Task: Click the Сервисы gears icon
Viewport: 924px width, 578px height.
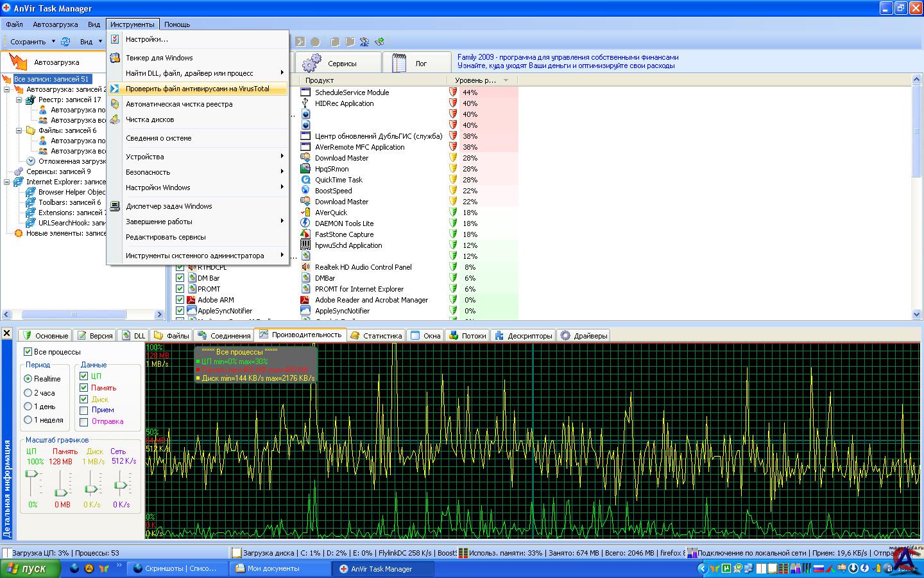Action: click(x=312, y=63)
